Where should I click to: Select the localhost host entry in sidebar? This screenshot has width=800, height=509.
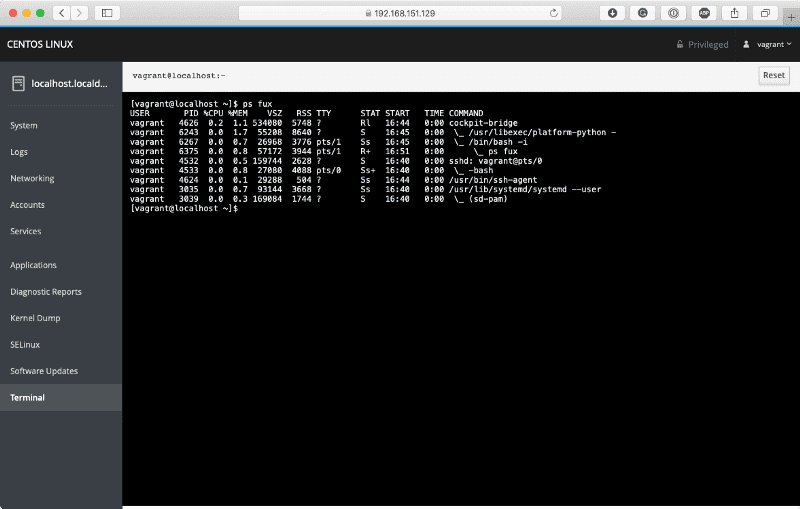pyautogui.click(x=61, y=84)
